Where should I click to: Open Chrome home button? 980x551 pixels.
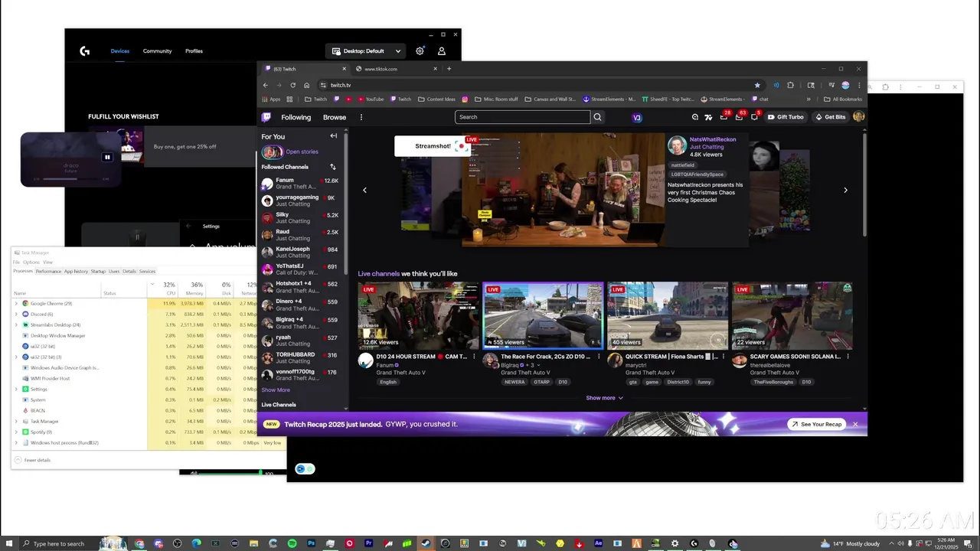[306, 85]
